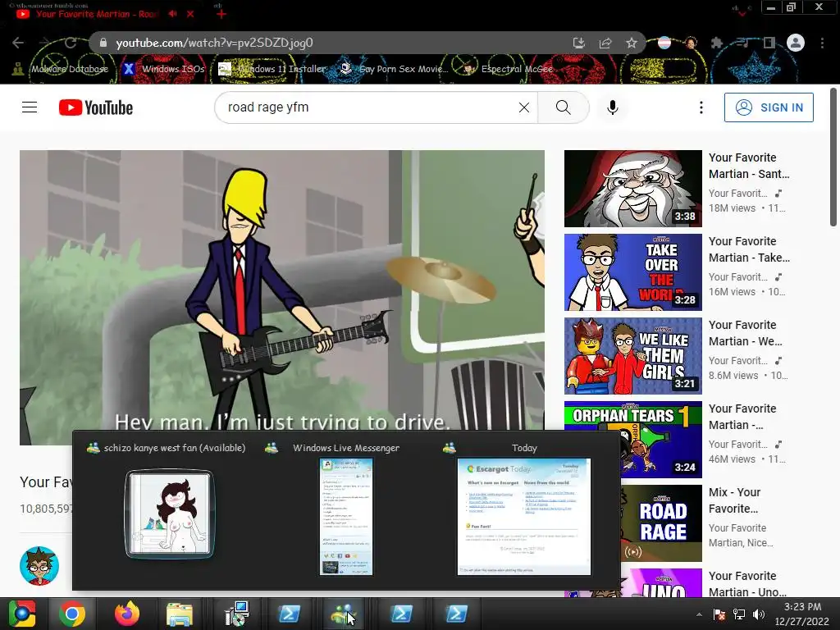
Task: Open the 'Your Favorite Martian - We...' title
Action: pos(745,333)
